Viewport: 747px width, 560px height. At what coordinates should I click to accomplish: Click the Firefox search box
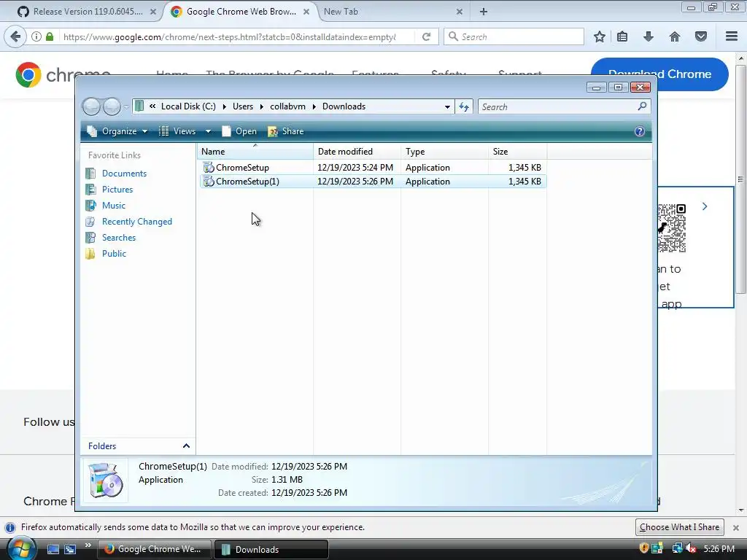[x=514, y=36]
